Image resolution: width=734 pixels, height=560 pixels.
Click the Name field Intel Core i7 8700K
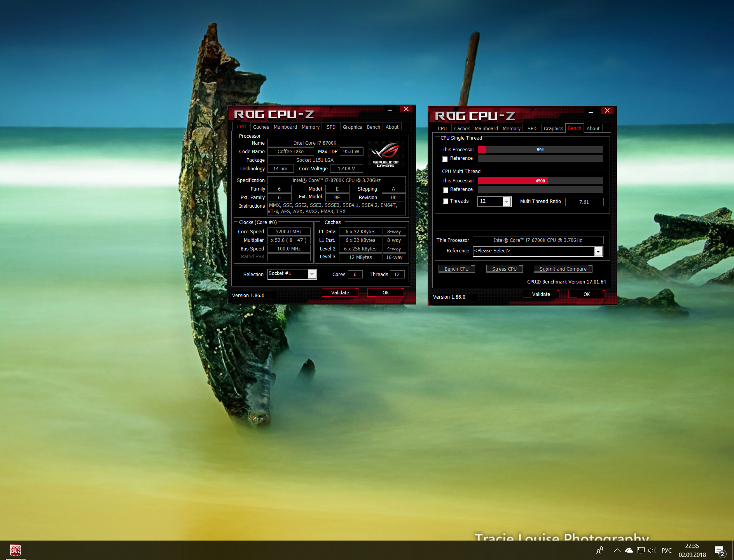315,143
